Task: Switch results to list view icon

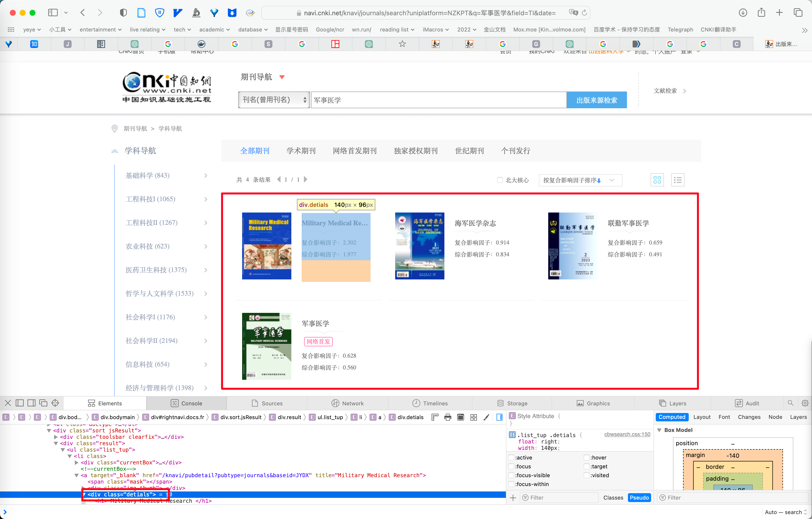Action: (677, 180)
